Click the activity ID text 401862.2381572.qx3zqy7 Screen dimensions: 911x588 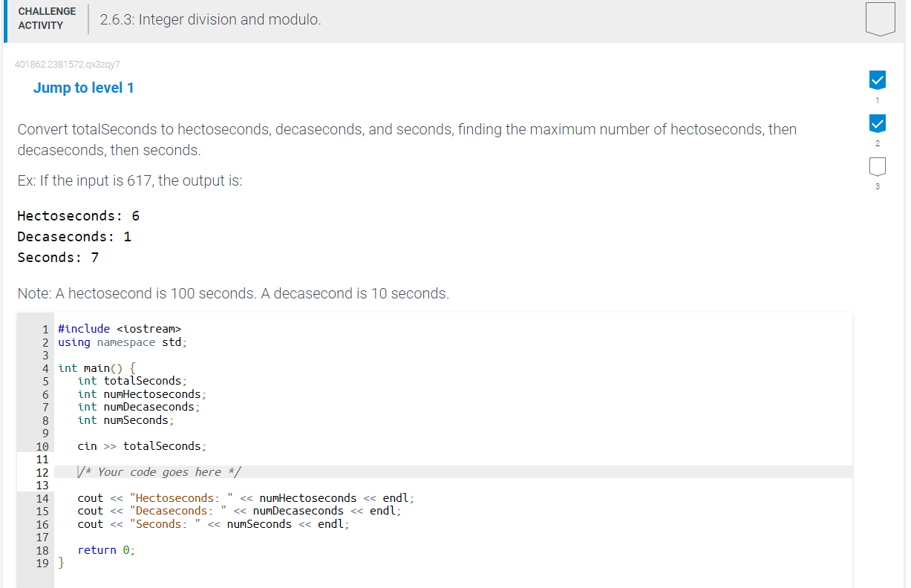pyautogui.click(x=68, y=63)
